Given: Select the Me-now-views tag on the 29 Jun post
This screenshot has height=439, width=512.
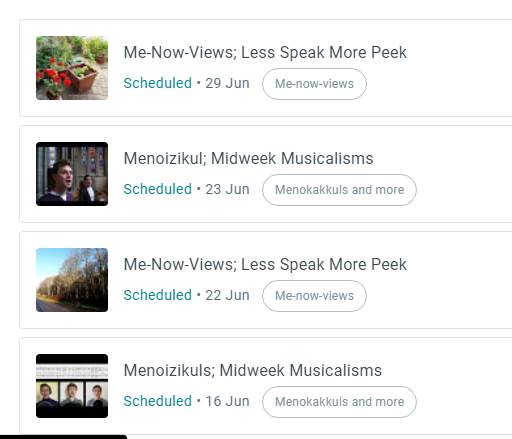Looking at the screenshot, I should pos(314,84).
